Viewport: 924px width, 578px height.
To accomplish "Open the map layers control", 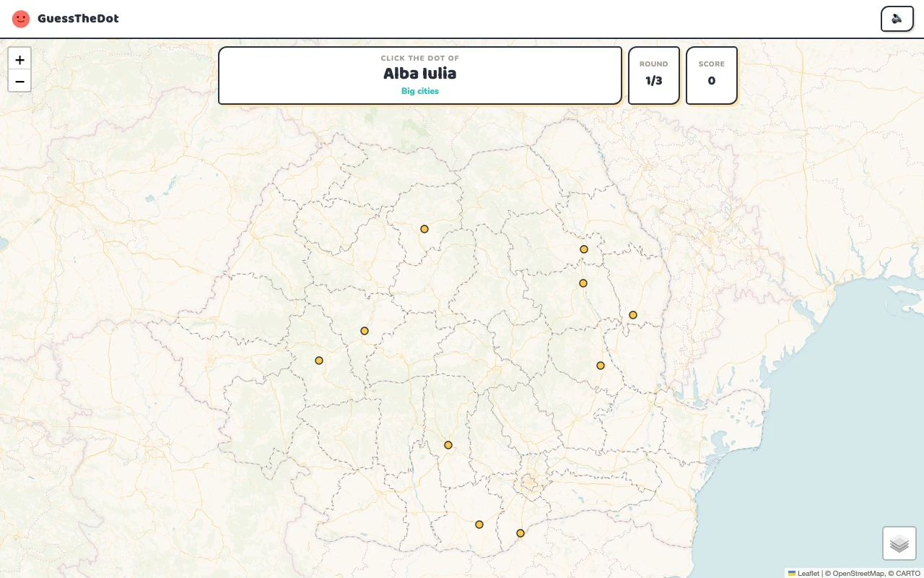I will [x=899, y=543].
